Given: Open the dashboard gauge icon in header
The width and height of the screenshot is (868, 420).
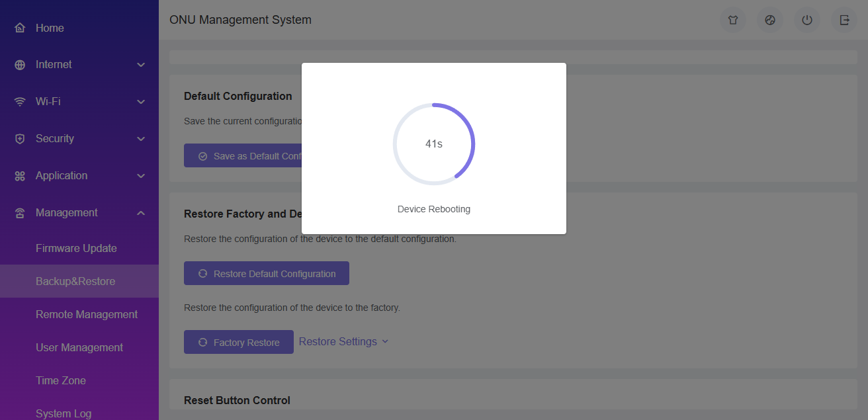Looking at the screenshot, I should tap(770, 20).
